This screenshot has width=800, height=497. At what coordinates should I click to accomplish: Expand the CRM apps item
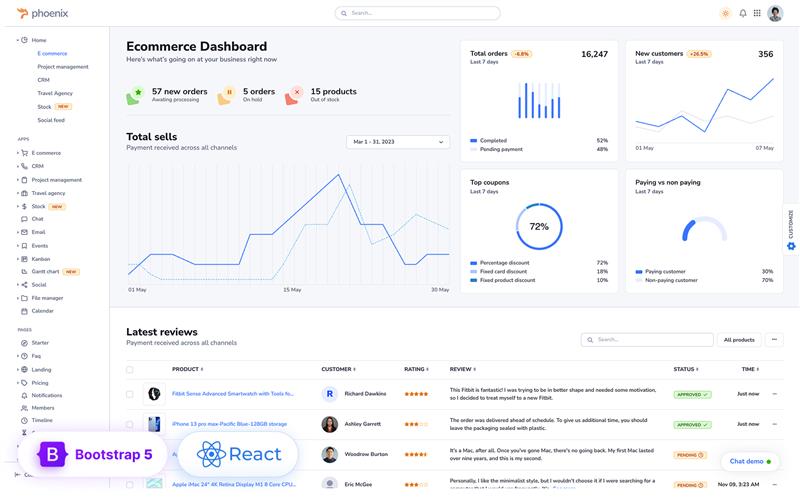coord(17,166)
